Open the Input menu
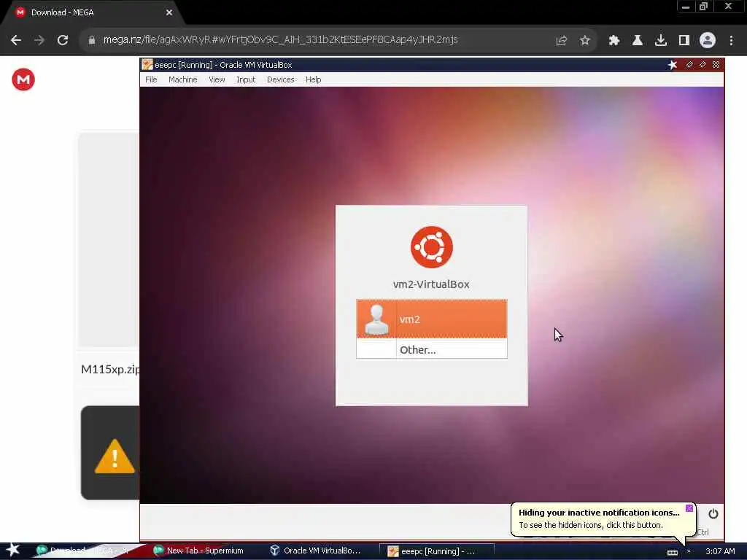 pyautogui.click(x=246, y=79)
